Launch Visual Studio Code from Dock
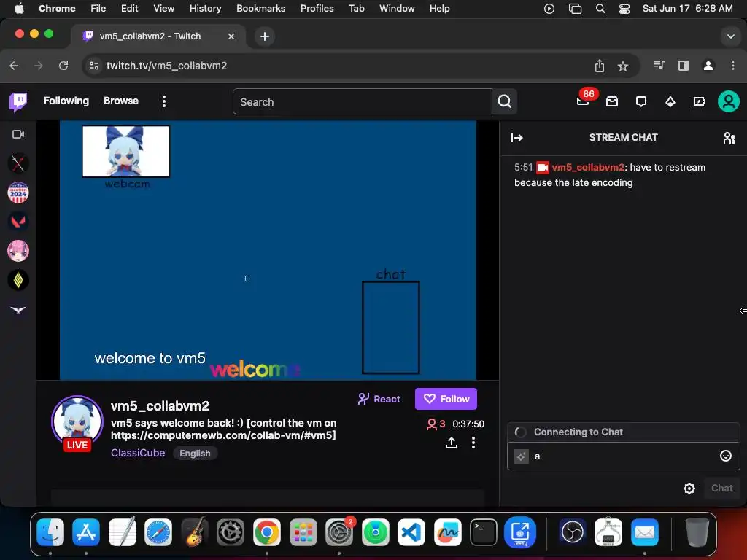 [x=411, y=532]
